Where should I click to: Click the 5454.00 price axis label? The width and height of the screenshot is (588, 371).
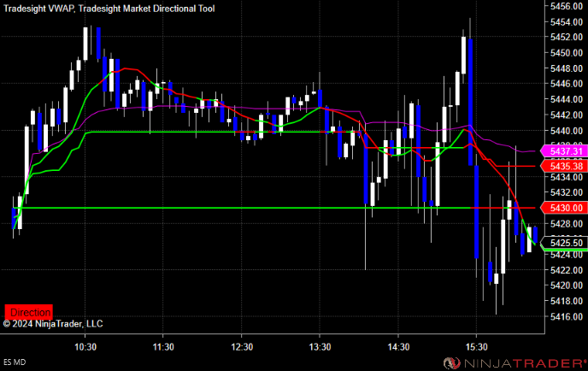[x=567, y=21]
